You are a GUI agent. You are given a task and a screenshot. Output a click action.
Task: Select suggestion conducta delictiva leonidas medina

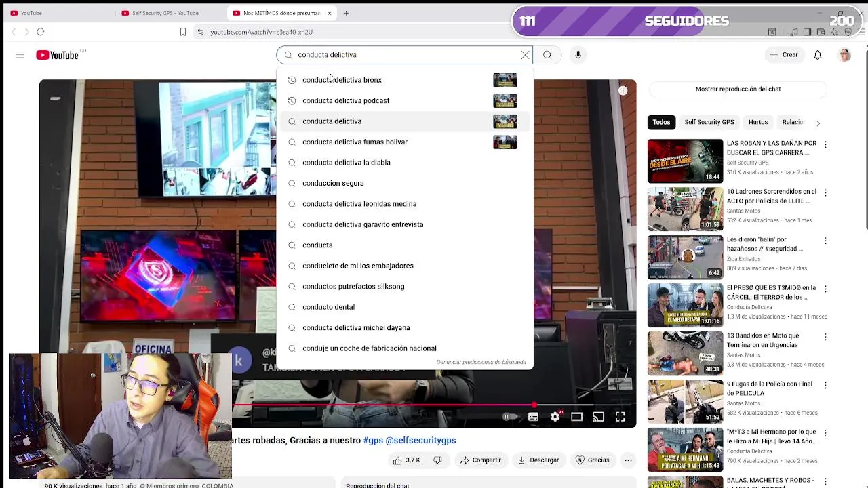[405, 204]
